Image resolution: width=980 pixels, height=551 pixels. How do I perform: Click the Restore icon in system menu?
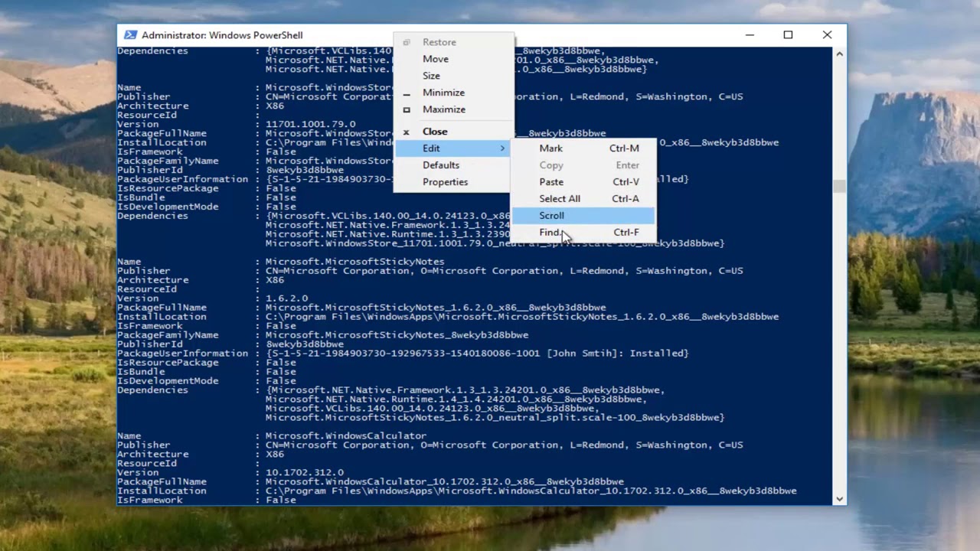coord(407,42)
